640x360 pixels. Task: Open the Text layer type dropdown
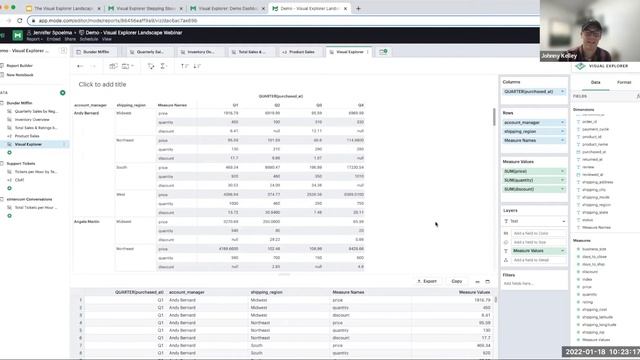pos(535,221)
